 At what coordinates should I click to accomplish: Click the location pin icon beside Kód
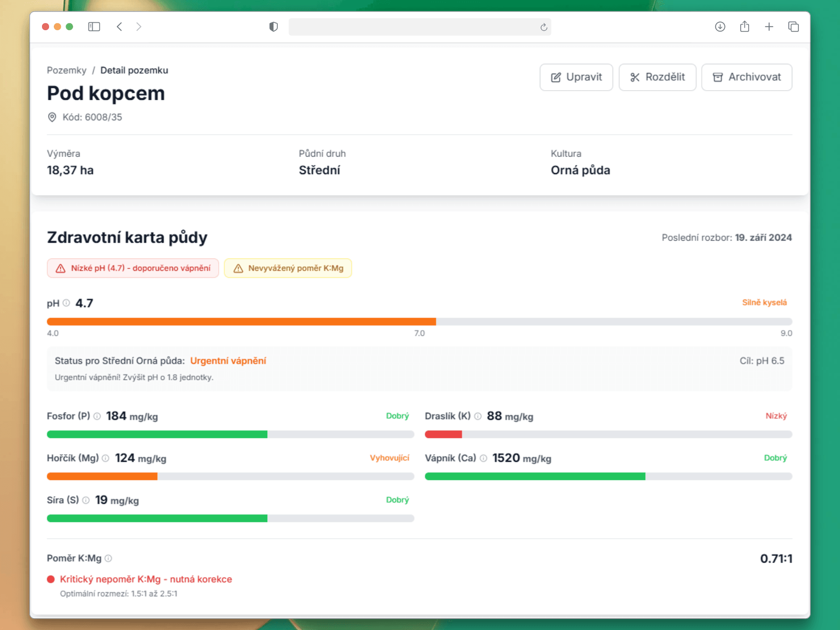click(x=52, y=117)
